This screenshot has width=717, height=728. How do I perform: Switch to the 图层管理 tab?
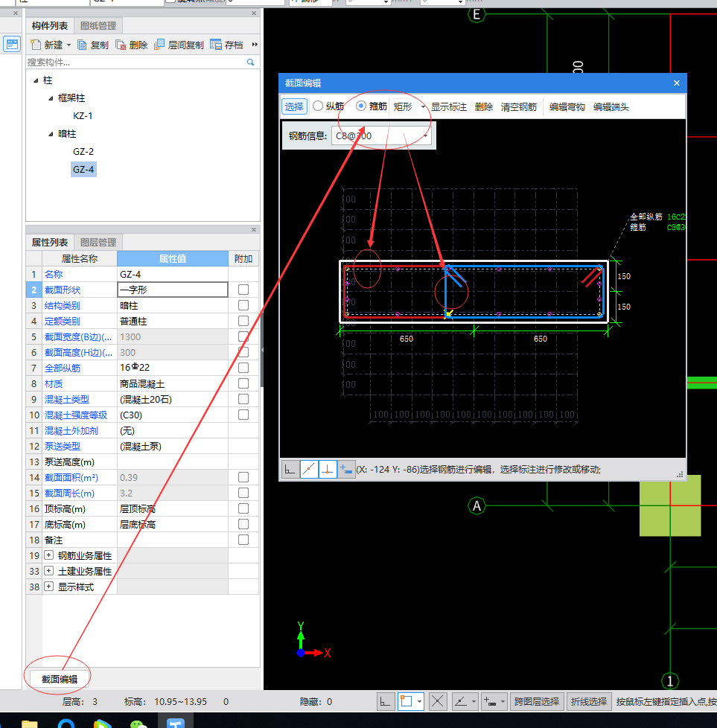98,242
